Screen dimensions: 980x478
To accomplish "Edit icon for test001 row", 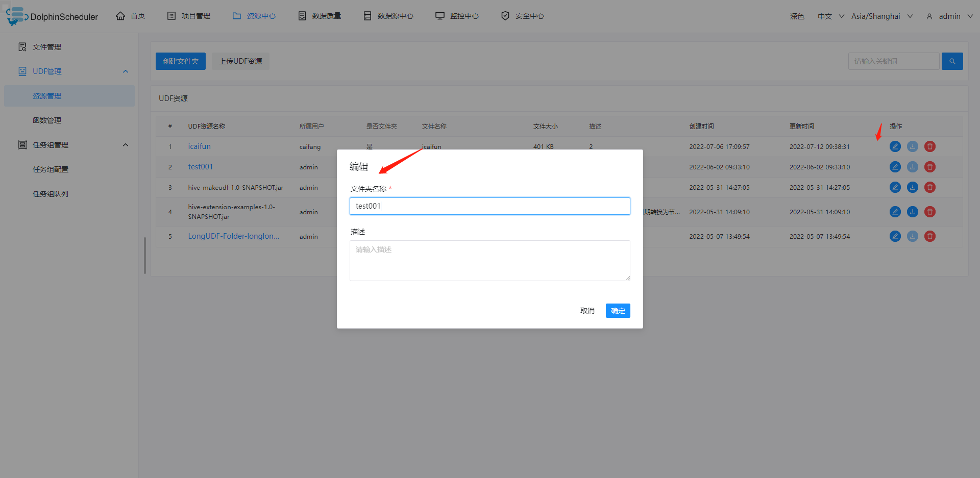I will (x=895, y=167).
